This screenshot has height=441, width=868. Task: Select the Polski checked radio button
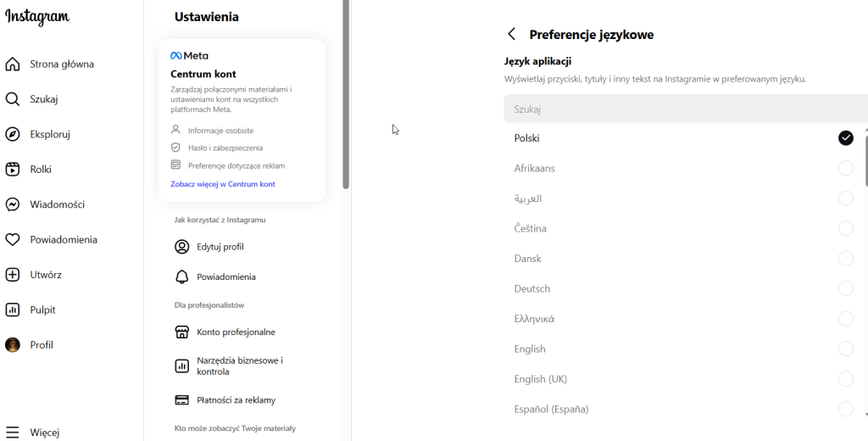coord(845,138)
